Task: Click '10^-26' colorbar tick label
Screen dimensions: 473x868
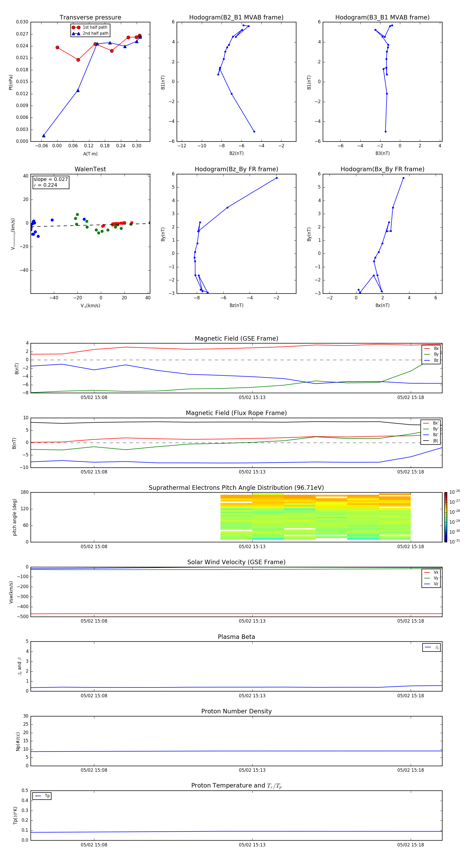Action: tap(454, 492)
